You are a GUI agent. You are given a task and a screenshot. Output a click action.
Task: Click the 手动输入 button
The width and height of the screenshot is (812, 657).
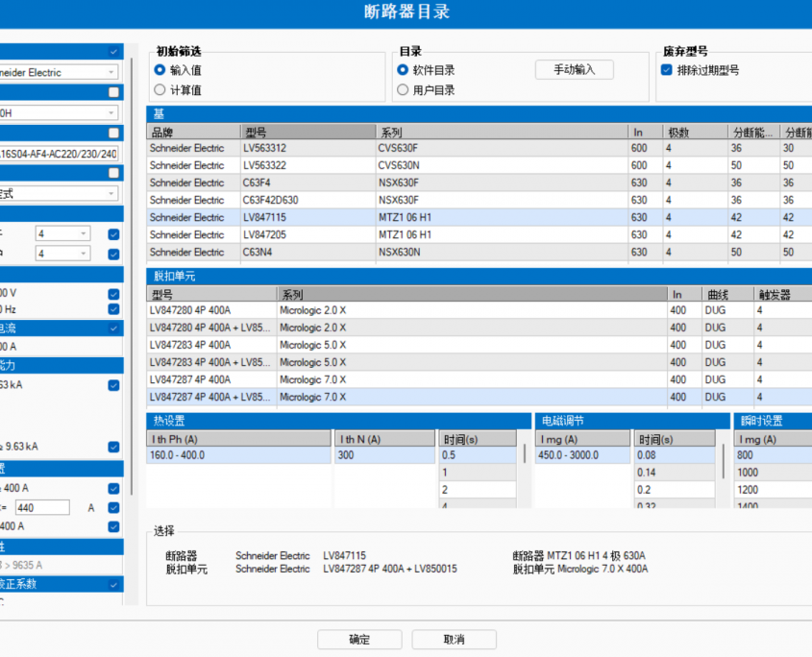click(x=575, y=70)
